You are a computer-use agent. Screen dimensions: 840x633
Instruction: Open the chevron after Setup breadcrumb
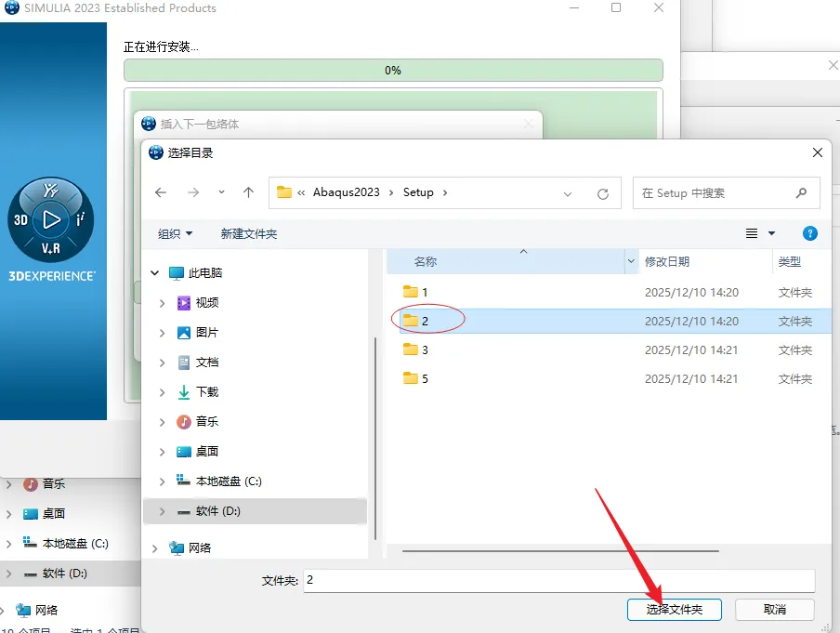(x=445, y=193)
